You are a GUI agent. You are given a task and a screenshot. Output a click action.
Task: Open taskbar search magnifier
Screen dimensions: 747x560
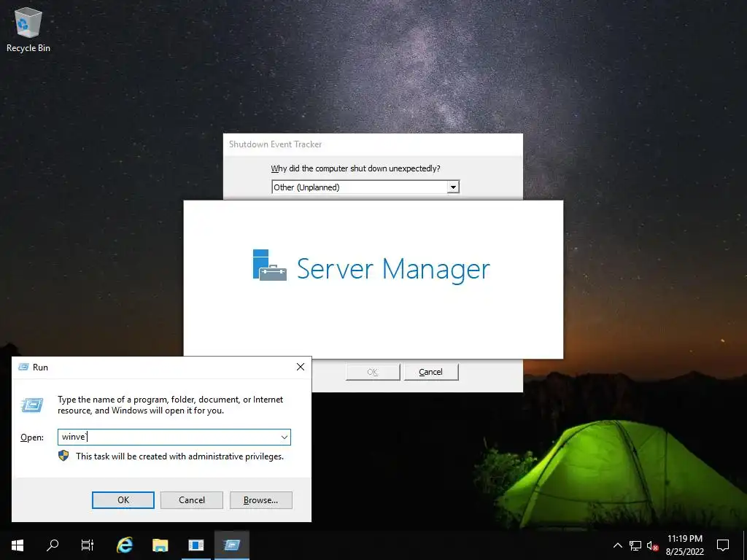click(53, 545)
